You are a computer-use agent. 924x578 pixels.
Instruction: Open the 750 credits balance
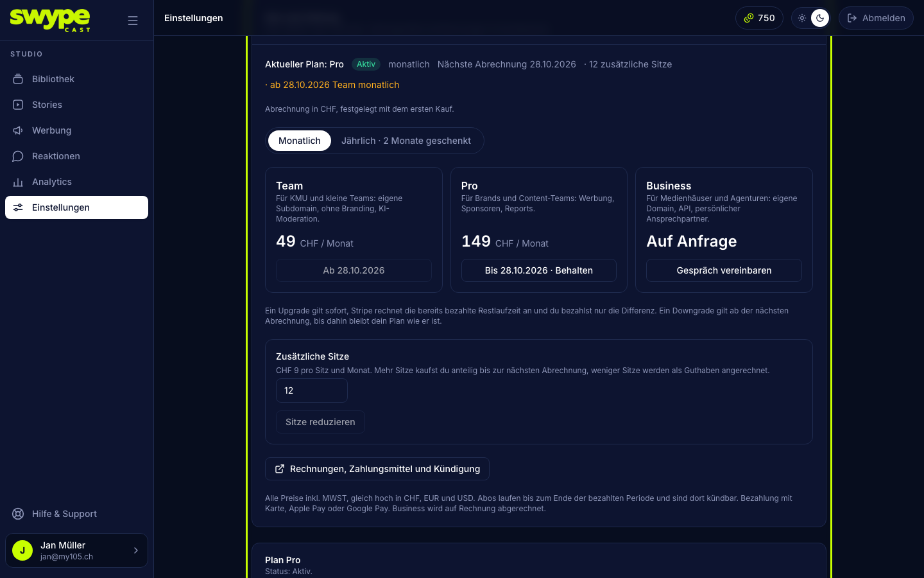click(759, 18)
